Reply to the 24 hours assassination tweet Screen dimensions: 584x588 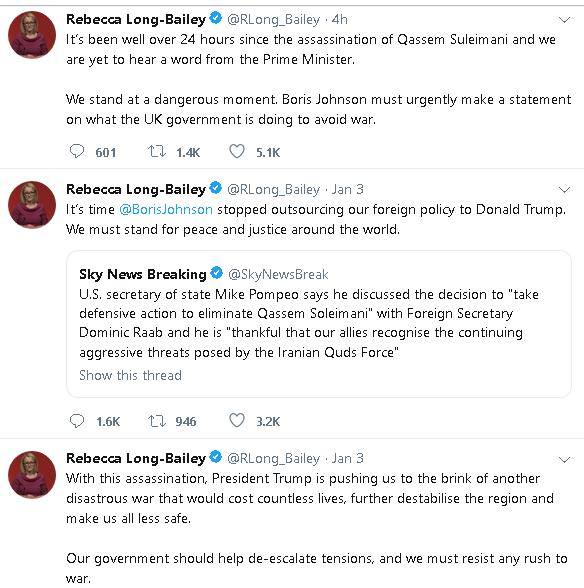pyautogui.click(x=77, y=152)
